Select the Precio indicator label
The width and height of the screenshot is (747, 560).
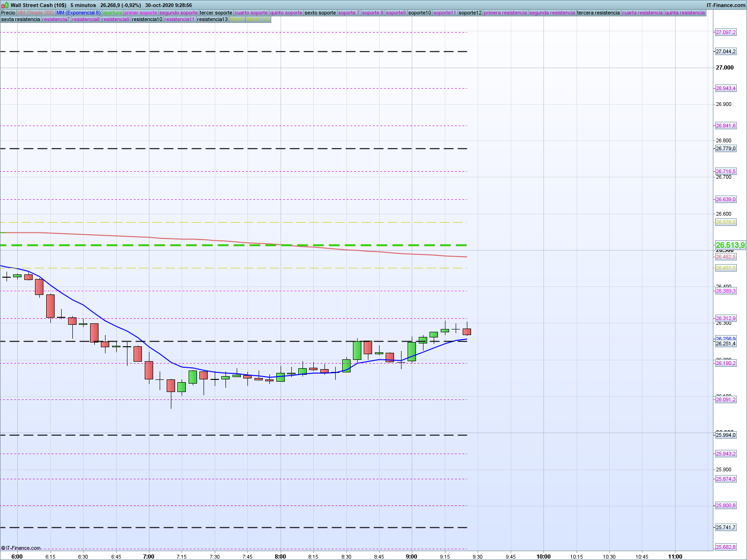pos(8,13)
